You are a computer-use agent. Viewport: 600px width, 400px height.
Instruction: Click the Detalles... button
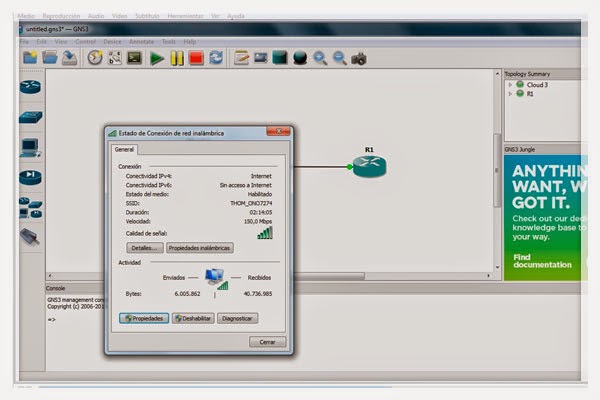click(x=145, y=248)
